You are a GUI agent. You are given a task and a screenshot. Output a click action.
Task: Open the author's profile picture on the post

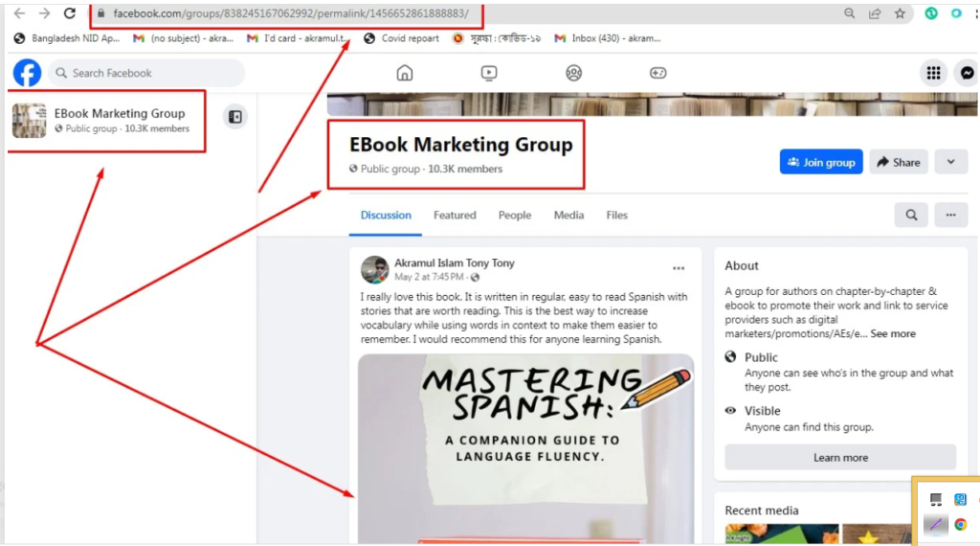[374, 269]
